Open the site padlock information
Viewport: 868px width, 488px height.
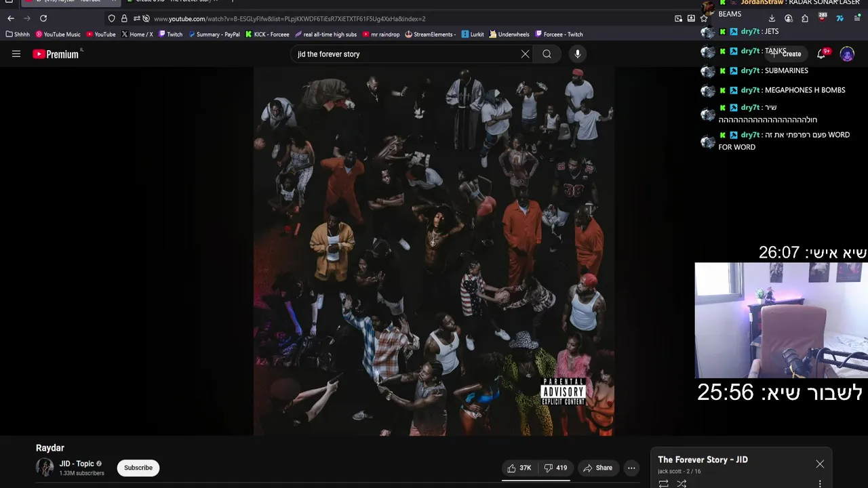coord(124,18)
